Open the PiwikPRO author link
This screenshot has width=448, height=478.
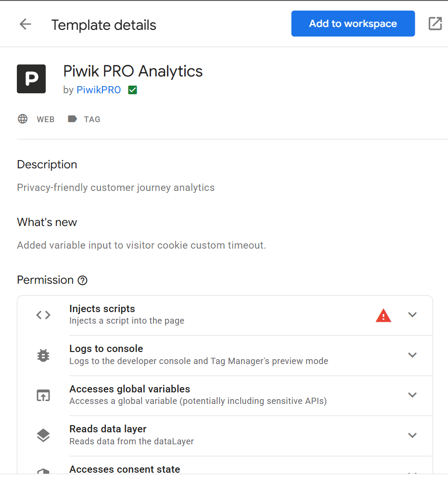pos(99,90)
